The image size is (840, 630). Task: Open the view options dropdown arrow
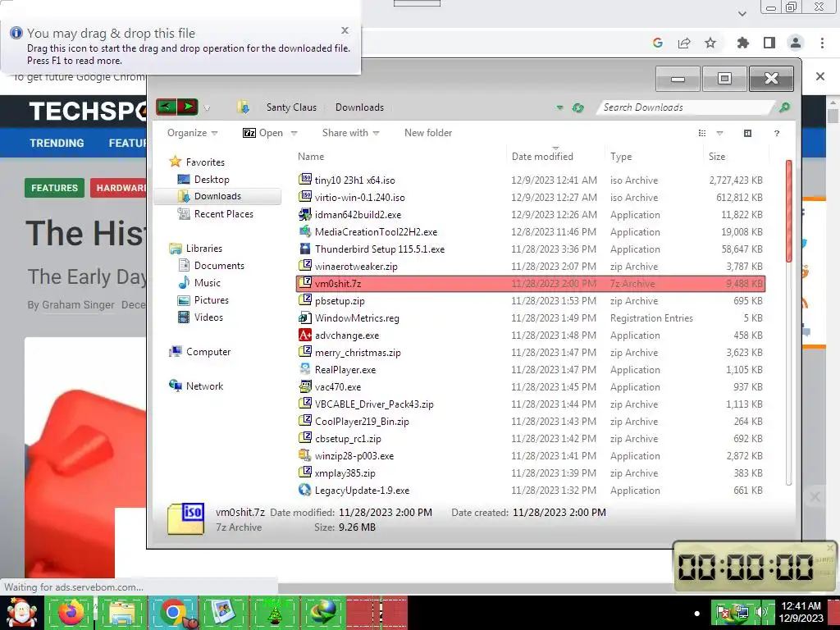719,134
